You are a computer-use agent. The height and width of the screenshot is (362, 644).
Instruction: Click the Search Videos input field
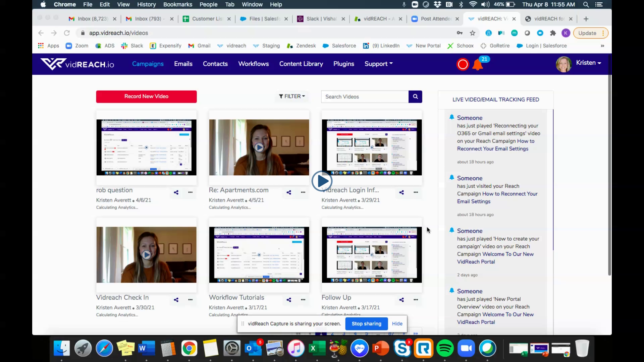[365, 97]
